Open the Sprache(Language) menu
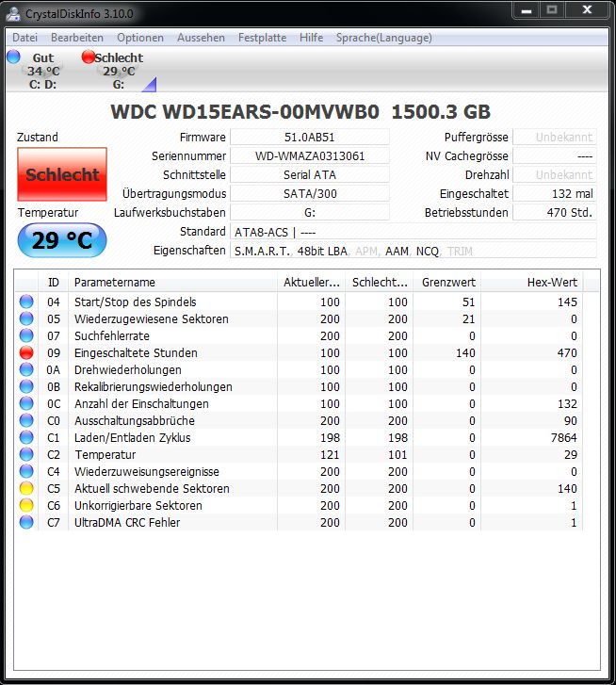Screen dimensions: 616x685 click(x=384, y=38)
